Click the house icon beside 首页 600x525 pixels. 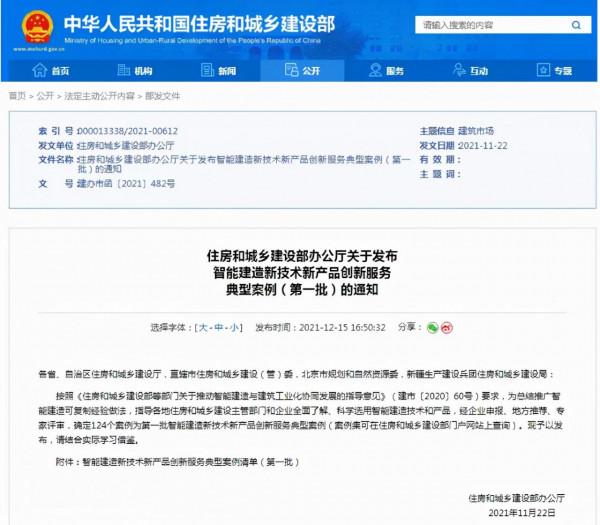(x=39, y=70)
